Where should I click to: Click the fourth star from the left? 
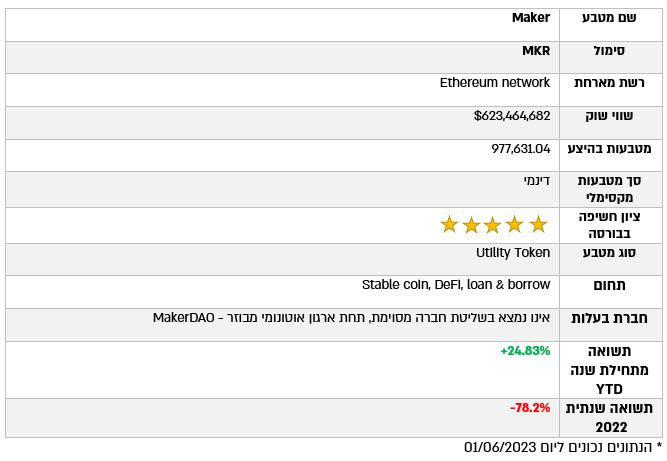[x=515, y=225]
